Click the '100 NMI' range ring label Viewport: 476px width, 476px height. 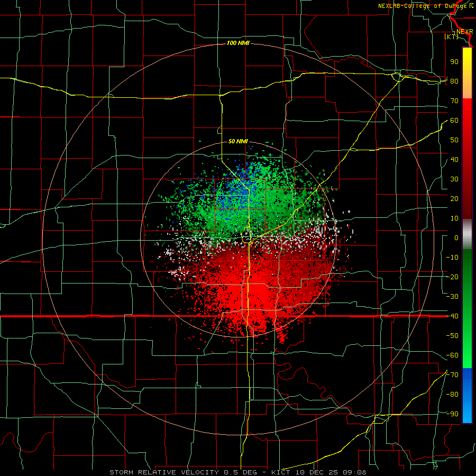click(x=238, y=43)
